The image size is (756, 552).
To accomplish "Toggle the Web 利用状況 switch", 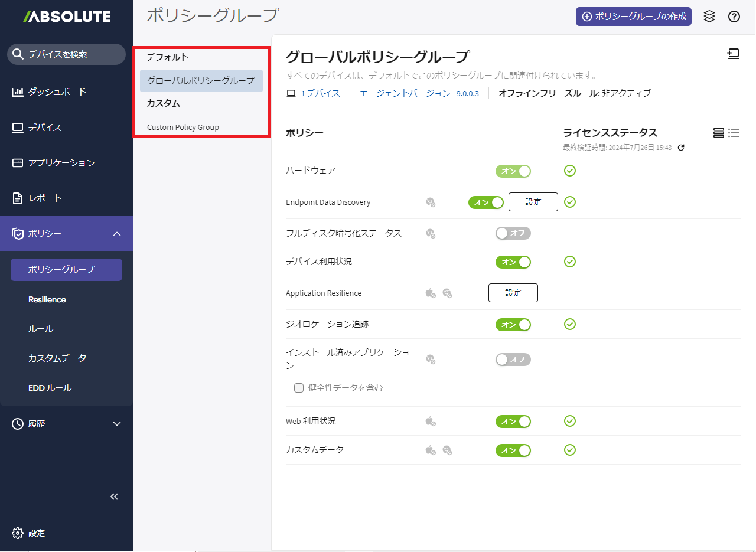I will click(513, 422).
